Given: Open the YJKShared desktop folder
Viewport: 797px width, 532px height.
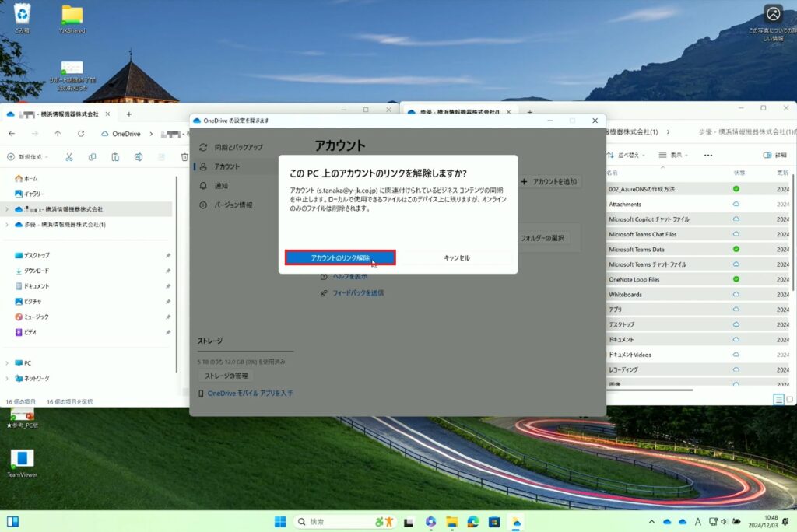Looking at the screenshot, I should tap(72, 19).
